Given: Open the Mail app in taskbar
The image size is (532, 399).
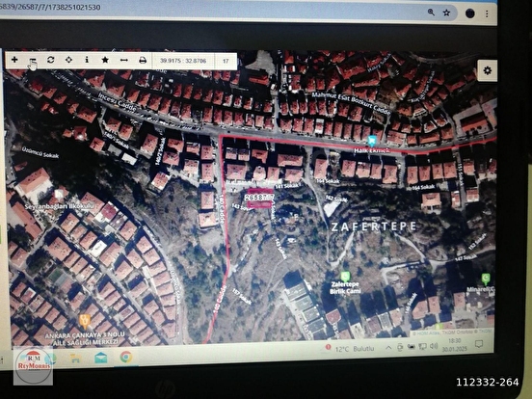Looking at the screenshot, I should point(101,358).
